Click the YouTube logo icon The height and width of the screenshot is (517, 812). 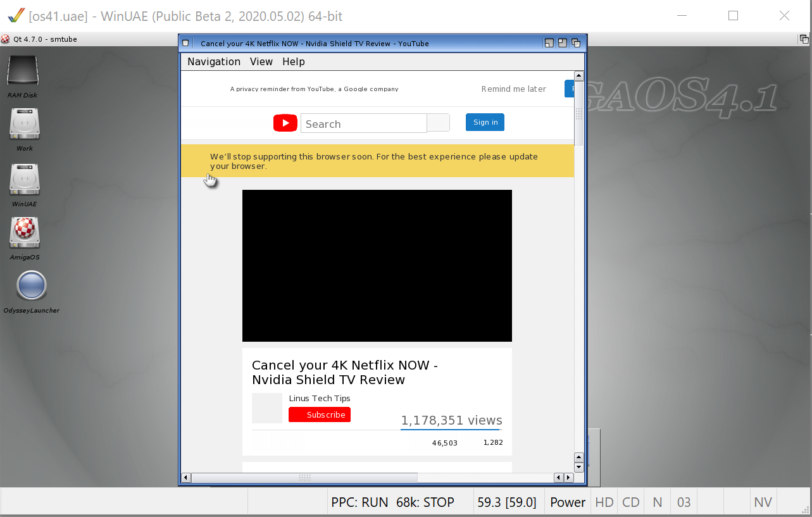[x=285, y=123]
